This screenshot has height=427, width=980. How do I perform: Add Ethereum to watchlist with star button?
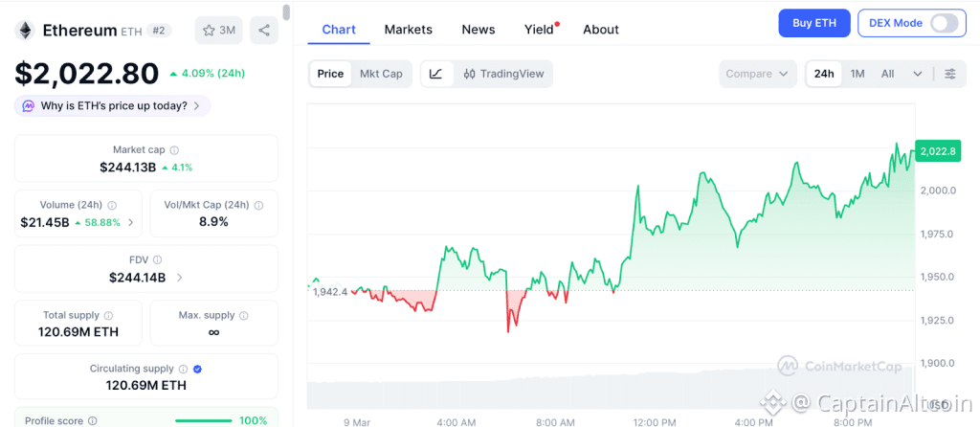tap(218, 31)
